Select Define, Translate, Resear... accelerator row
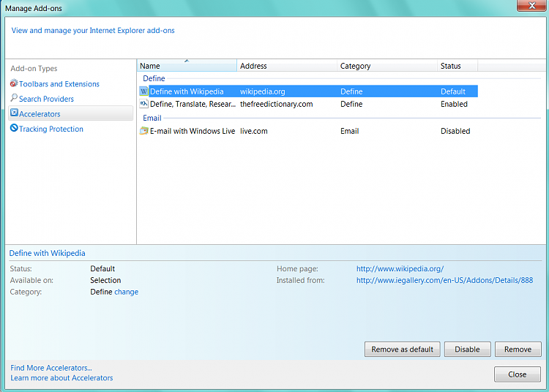The width and height of the screenshot is (549, 392). click(308, 104)
